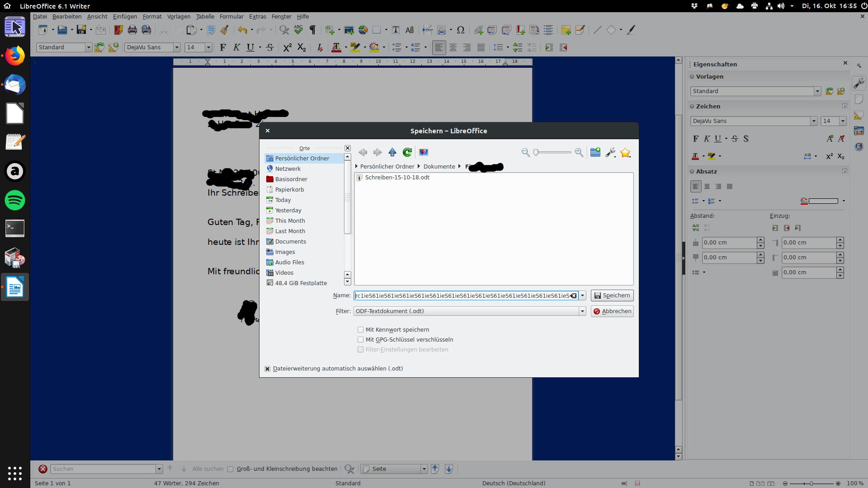Clear the file name field
Viewport: 868px width, 488px height.
573,296
